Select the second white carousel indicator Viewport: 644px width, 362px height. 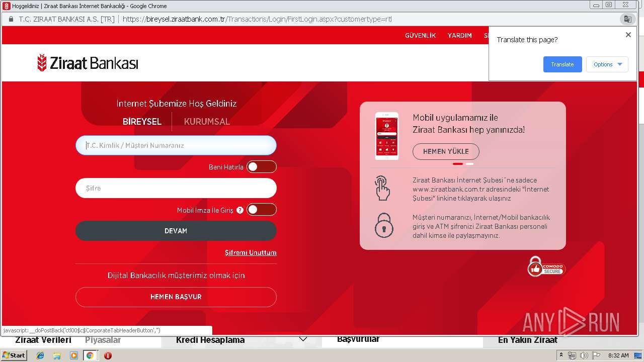[469, 164]
